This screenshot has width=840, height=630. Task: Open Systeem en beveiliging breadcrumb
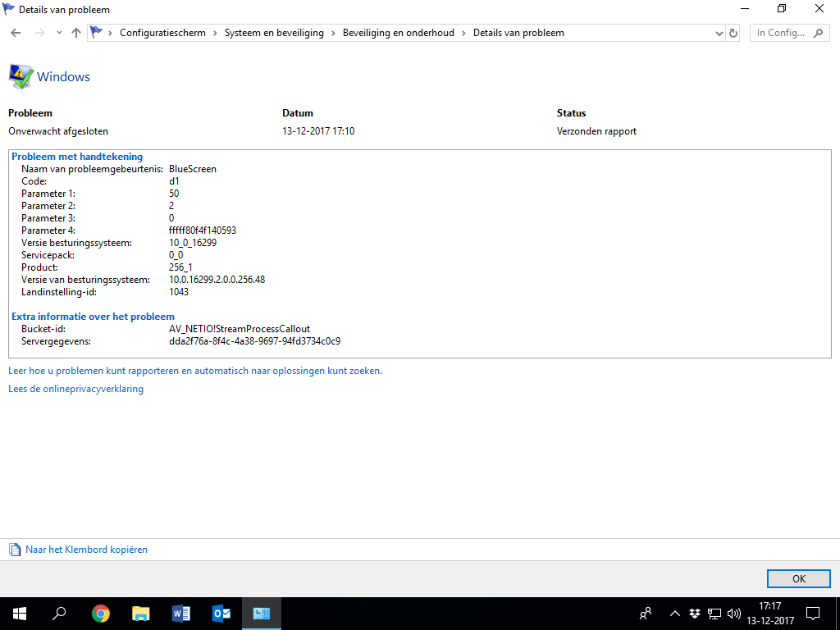[x=274, y=33]
